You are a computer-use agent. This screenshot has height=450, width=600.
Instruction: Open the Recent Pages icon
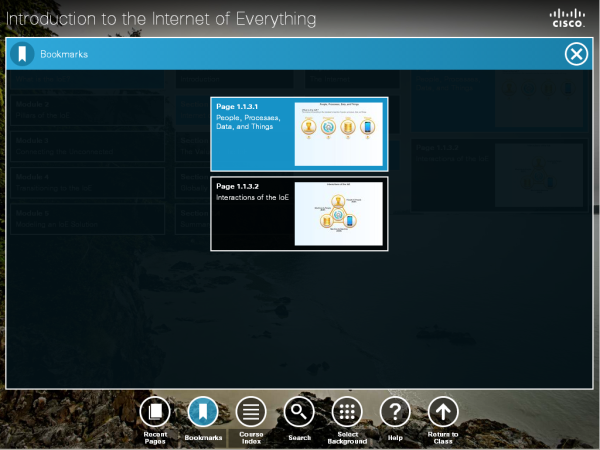(x=155, y=411)
